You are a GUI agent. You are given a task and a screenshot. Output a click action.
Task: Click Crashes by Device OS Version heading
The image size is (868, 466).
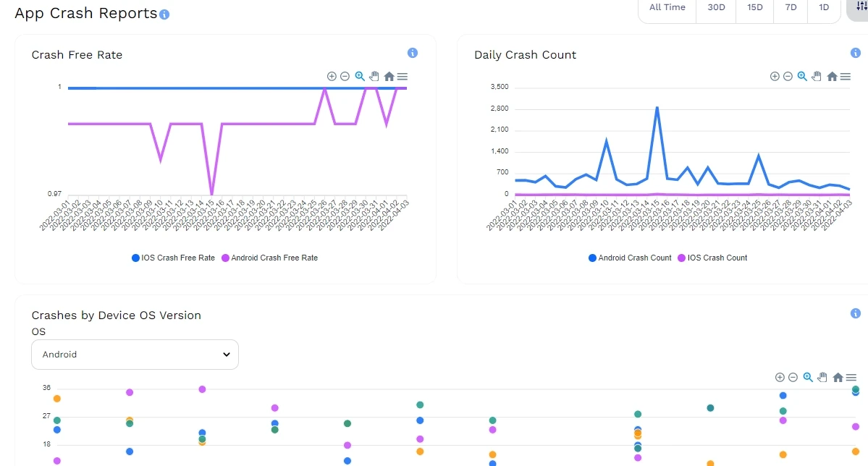coord(117,315)
